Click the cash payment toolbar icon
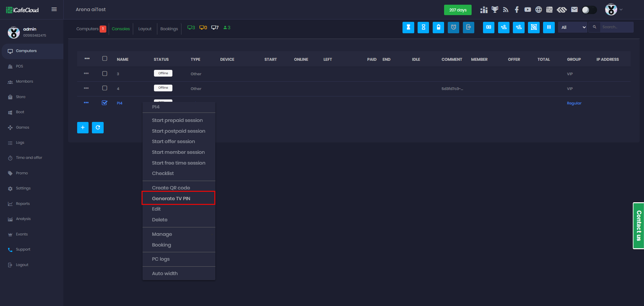This screenshot has width=644, height=306. (x=489, y=28)
